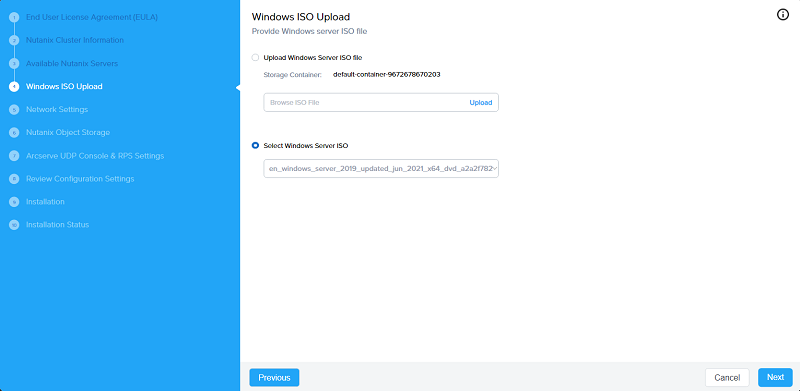800x391 pixels.
Task: Go to End User License Agreement step
Action: click(x=92, y=17)
